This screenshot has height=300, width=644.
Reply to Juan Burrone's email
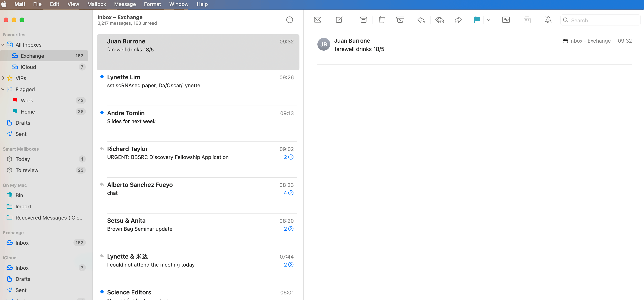pos(421,20)
